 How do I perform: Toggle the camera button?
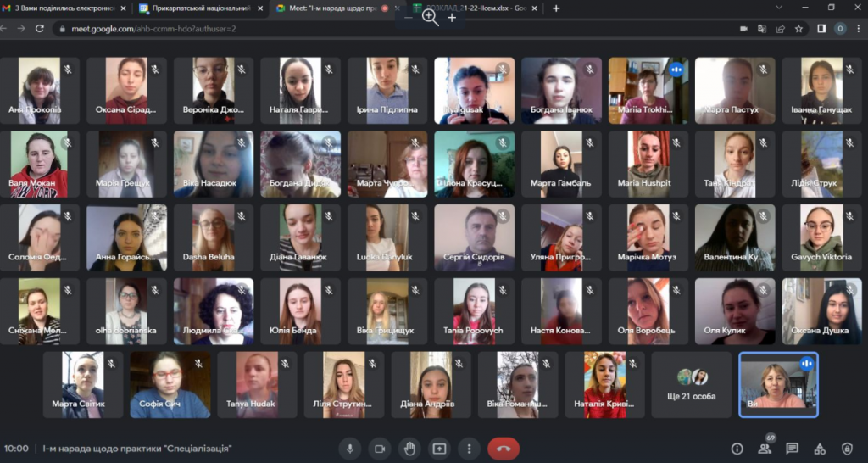380,448
